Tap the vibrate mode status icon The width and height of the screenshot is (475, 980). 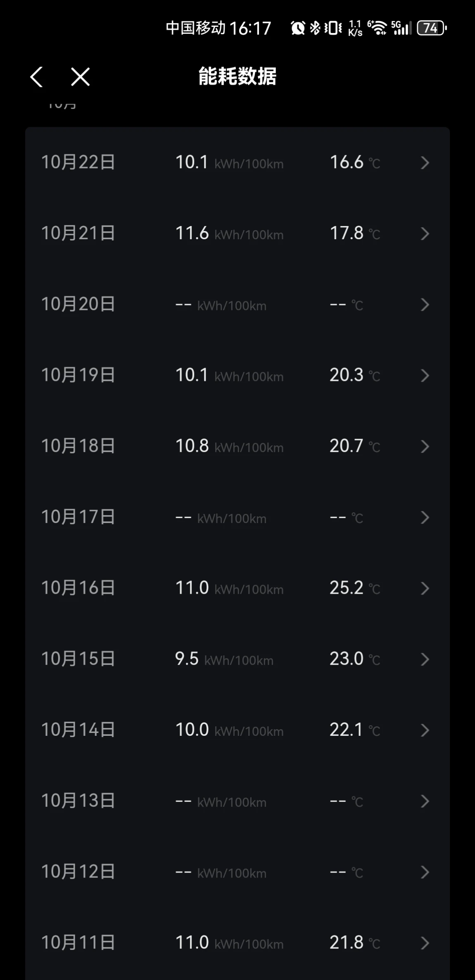coord(333,28)
